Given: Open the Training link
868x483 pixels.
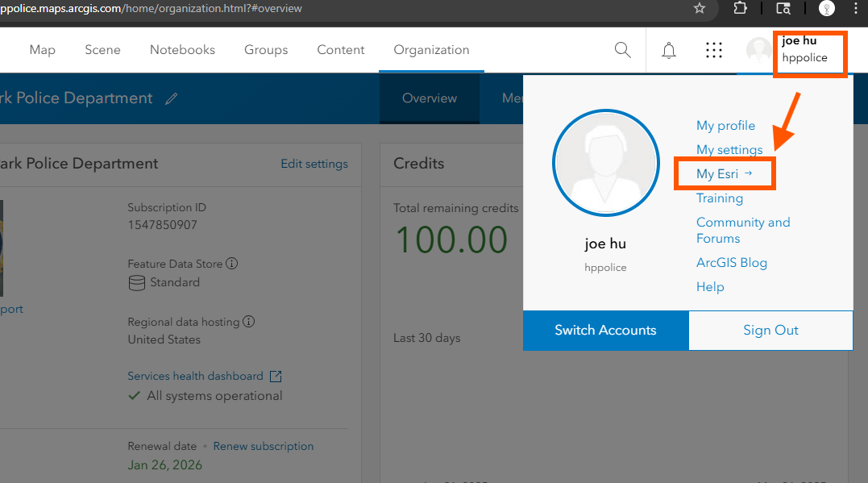Looking at the screenshot, I should [x=720, y=198].
